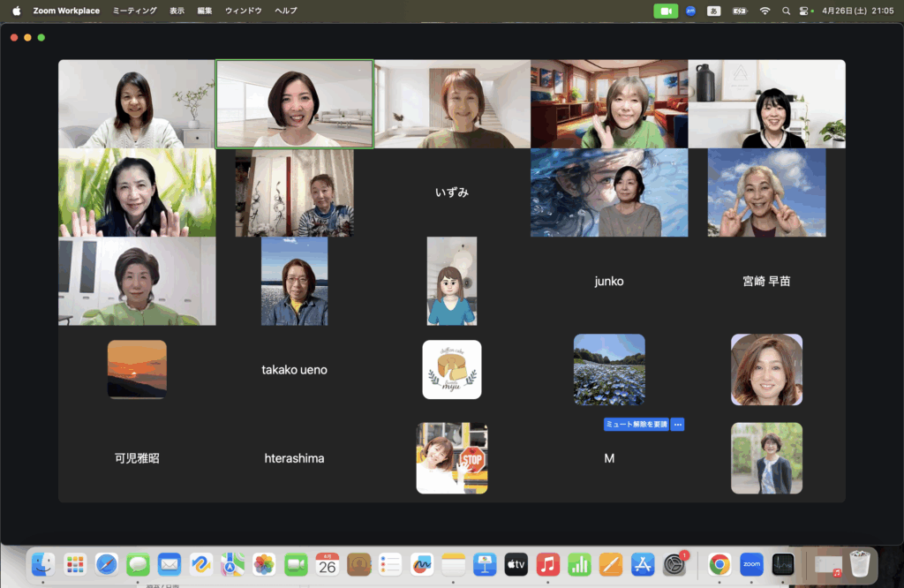The width and height of the screenshot is (904, 588).
Task: Click the sunset profile picture thumbnail
Action: point(137,370)
